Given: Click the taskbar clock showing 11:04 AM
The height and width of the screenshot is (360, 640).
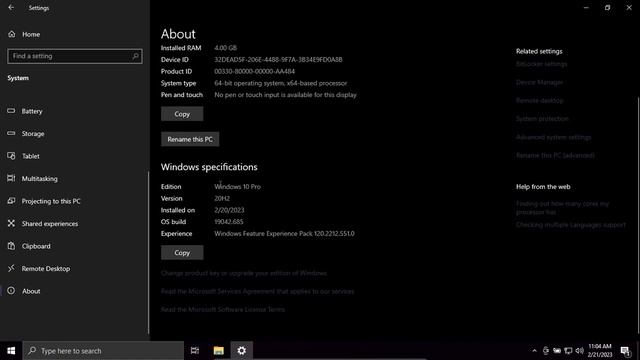Looking at the screenshot, I should point(600,351).
